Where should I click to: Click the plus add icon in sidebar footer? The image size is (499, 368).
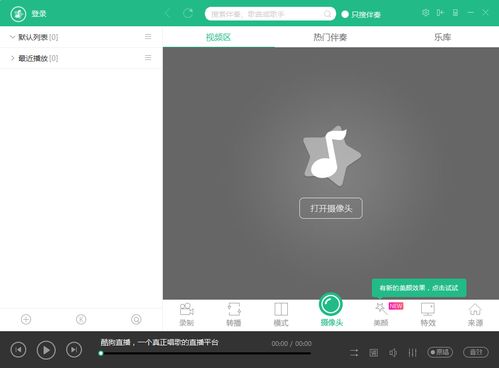[x=26, y=319]
